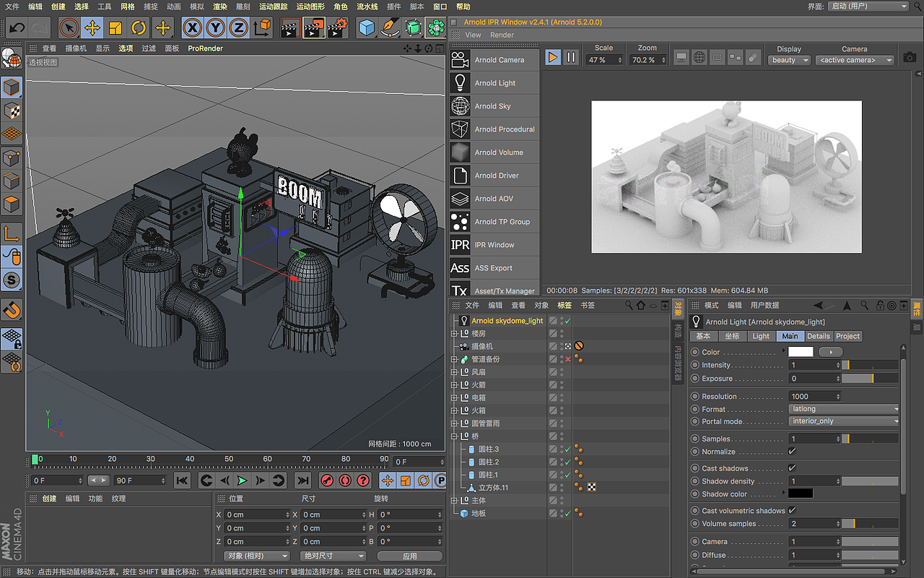
Task: Click the ASS Export icon
Action: tap(460, 268)
